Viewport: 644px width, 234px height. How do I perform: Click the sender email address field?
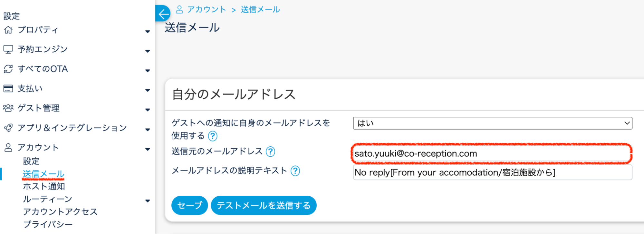point(491,154)
